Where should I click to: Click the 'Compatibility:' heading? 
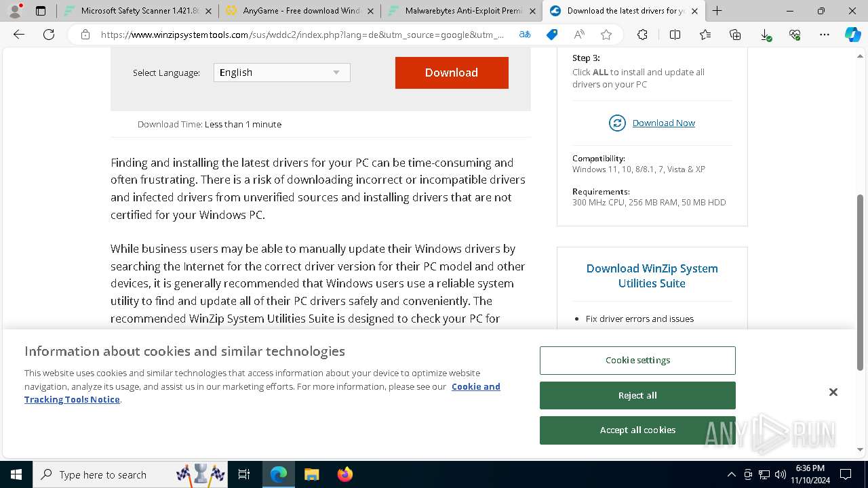pyautogui.click(x=599, y=159)
